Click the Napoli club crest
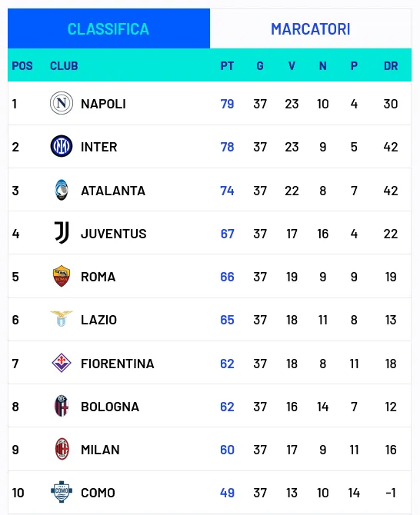420x515 pixels. (62, 103)
